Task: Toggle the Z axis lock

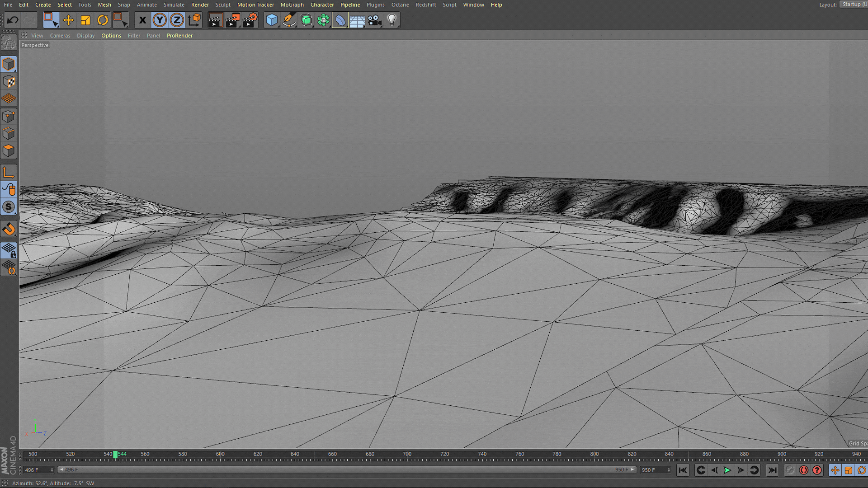Action: pyautogui.click(x=177, y=20)
